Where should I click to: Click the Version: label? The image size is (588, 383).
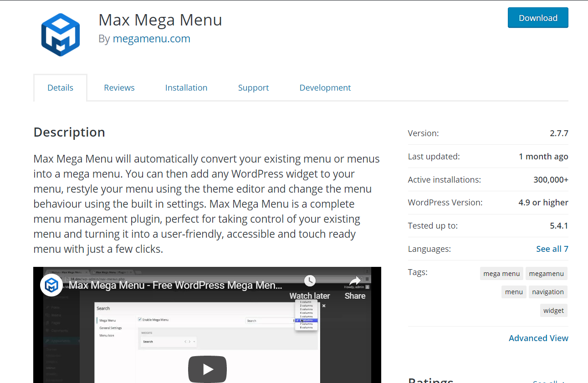coord(424,133)
